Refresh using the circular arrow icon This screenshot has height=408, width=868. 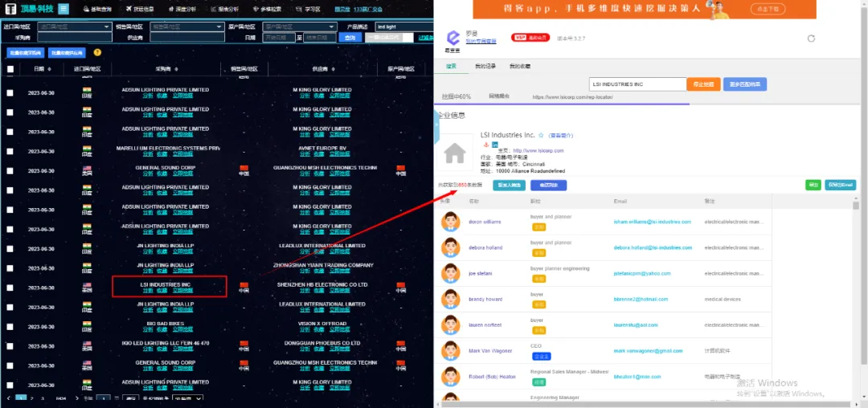811,38
